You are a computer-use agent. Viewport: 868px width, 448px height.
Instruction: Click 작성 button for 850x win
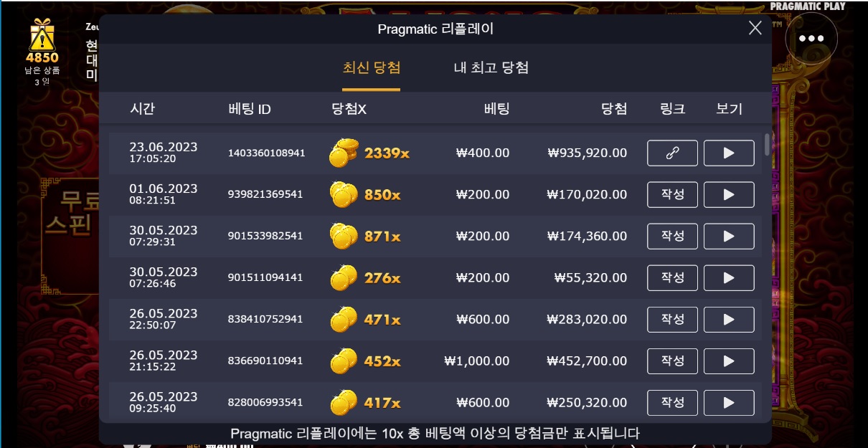click(672, 194)
